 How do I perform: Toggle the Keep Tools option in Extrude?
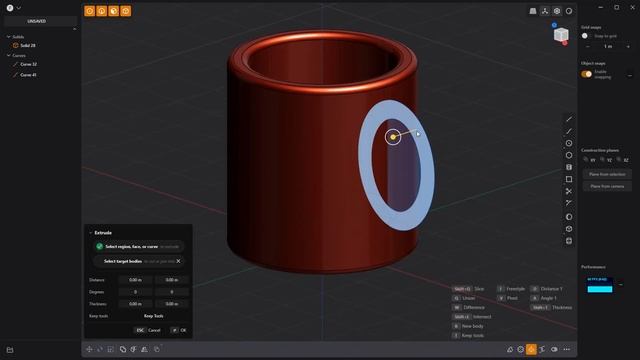(x=153, y=316)
